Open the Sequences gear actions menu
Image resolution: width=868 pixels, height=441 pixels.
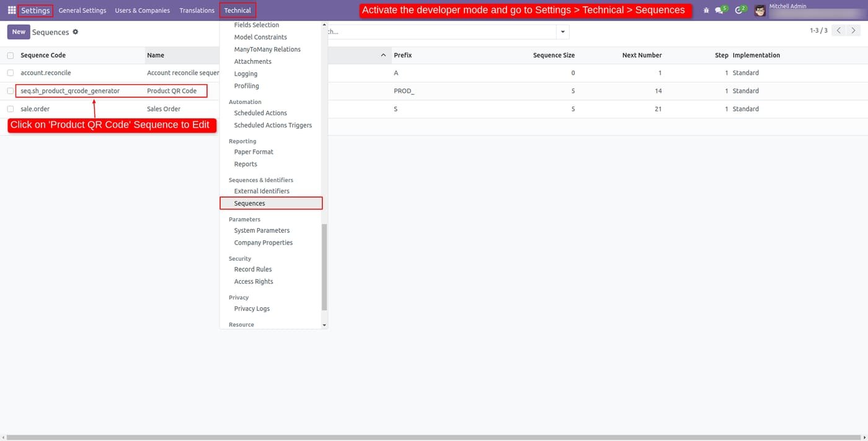(x=76, y=32)
